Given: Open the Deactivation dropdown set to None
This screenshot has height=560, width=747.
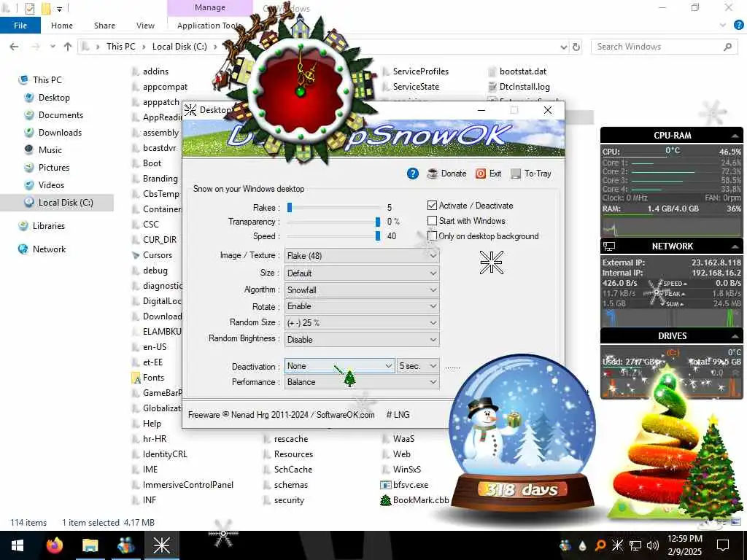Looking at the screenshot, I should [x=339, y=366].
